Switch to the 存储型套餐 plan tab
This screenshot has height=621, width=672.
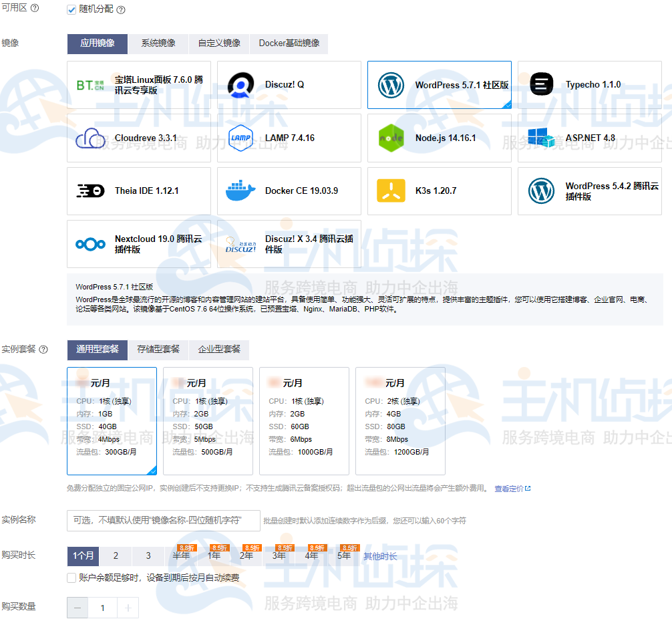coord(158,350)
